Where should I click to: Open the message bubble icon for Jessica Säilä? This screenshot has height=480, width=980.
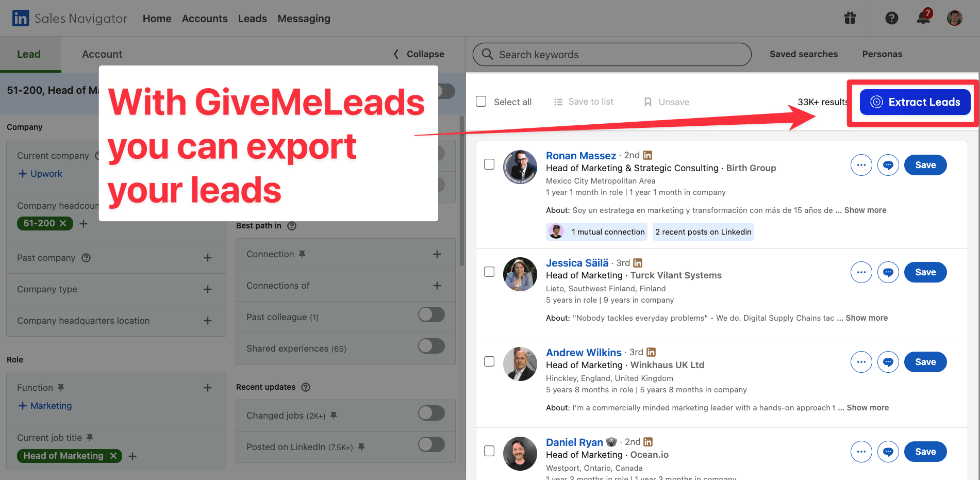coord(888,272)
